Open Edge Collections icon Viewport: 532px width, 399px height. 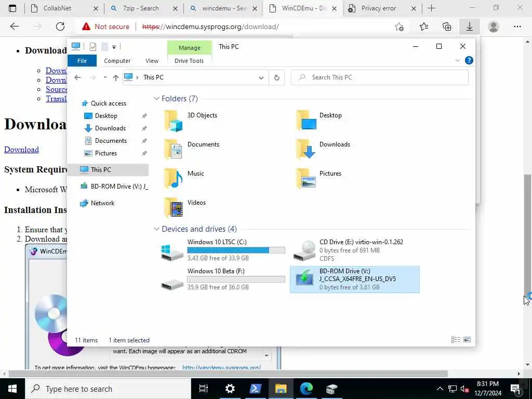tap(447, 26)
